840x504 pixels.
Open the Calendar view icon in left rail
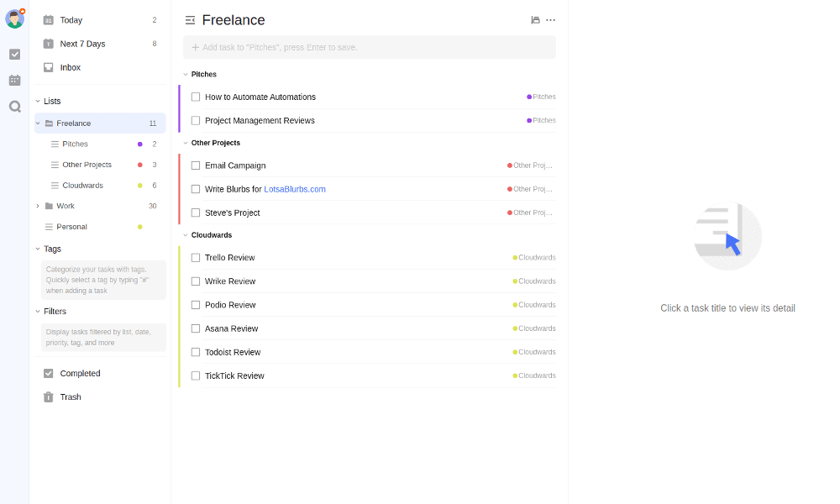14,81
